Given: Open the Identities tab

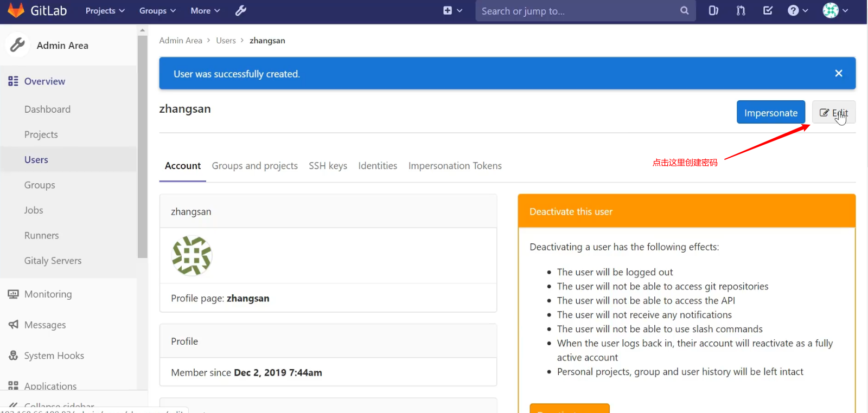Looking at the screenshot, I should [378, 166].
